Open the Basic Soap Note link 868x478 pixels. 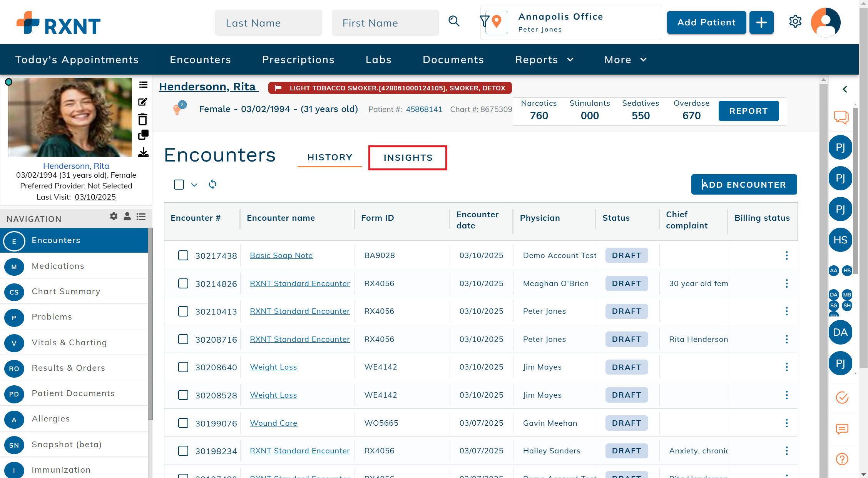281,255
